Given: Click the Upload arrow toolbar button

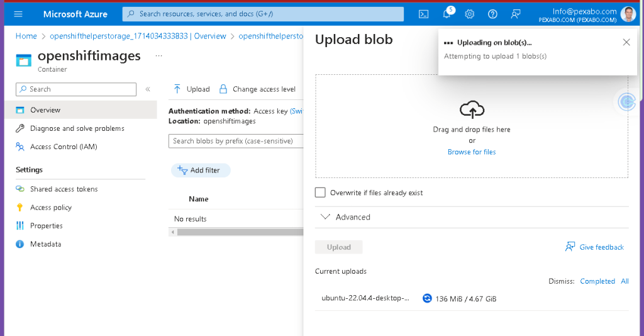Looking at the screenshot, I should coord(191,89).
